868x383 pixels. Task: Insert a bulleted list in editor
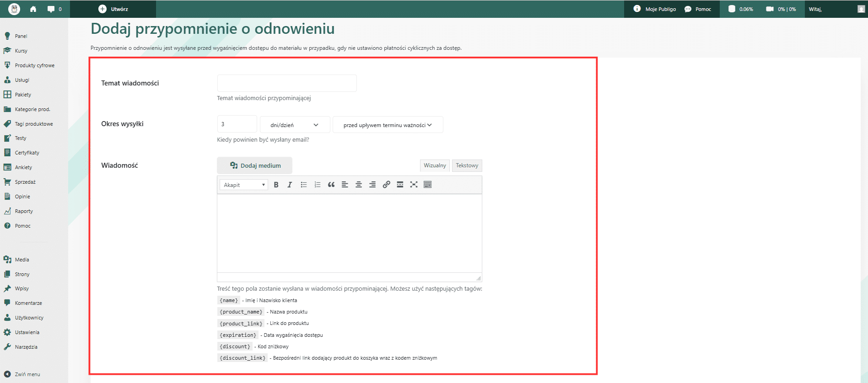[x=303, y=185]
